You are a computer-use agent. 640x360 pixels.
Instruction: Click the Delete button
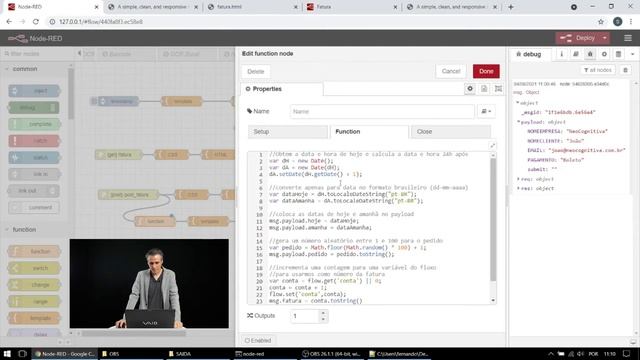click(x=256, y=71)
